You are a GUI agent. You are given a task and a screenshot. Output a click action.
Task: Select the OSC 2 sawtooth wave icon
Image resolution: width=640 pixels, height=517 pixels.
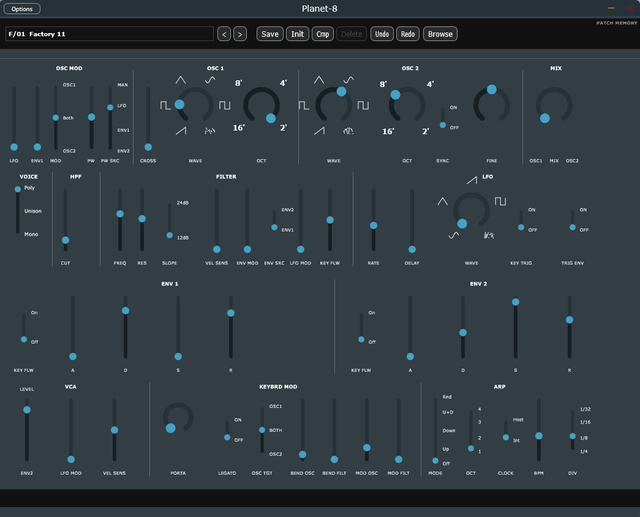coord(320,131)
